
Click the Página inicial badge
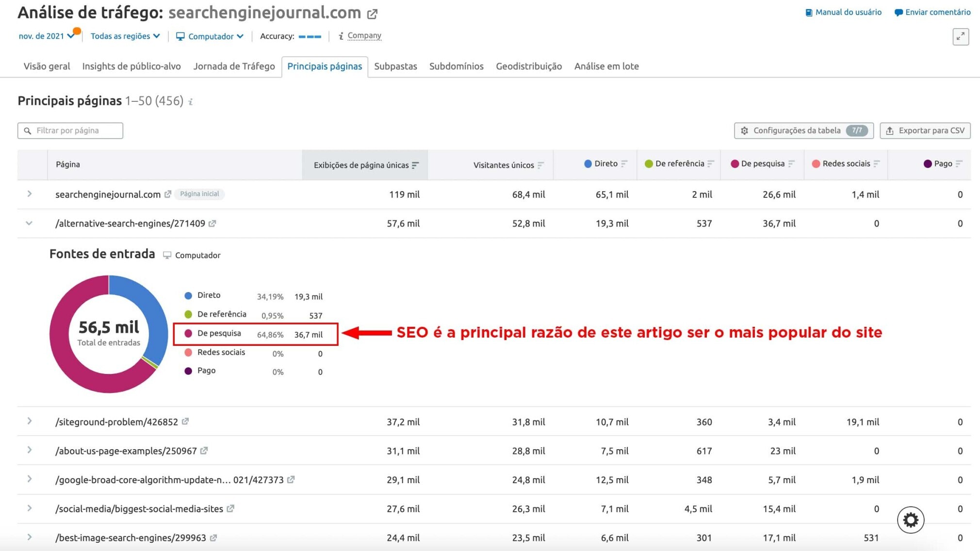point(199,194)
